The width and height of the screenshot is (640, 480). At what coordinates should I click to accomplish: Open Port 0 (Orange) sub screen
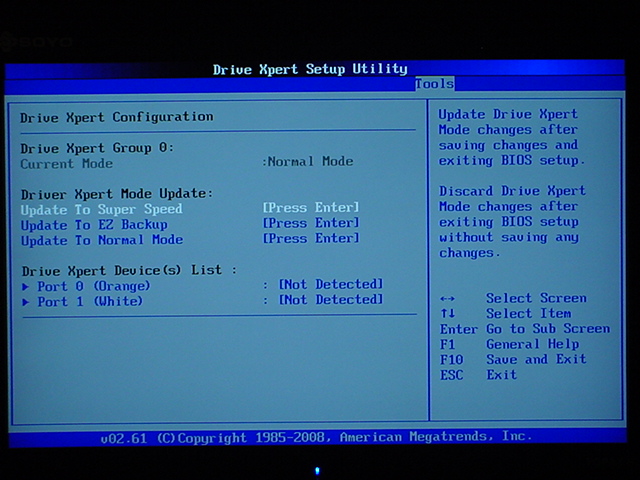click(94, 286)
